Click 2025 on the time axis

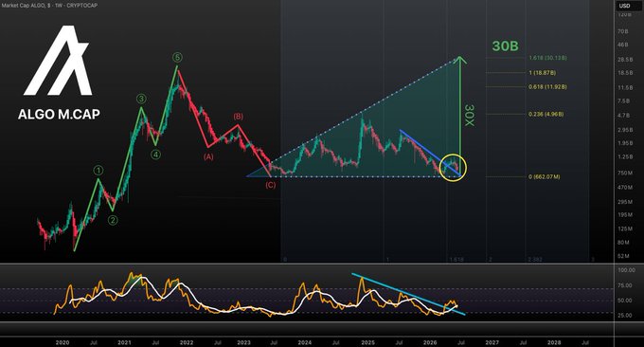pos(368,342)
